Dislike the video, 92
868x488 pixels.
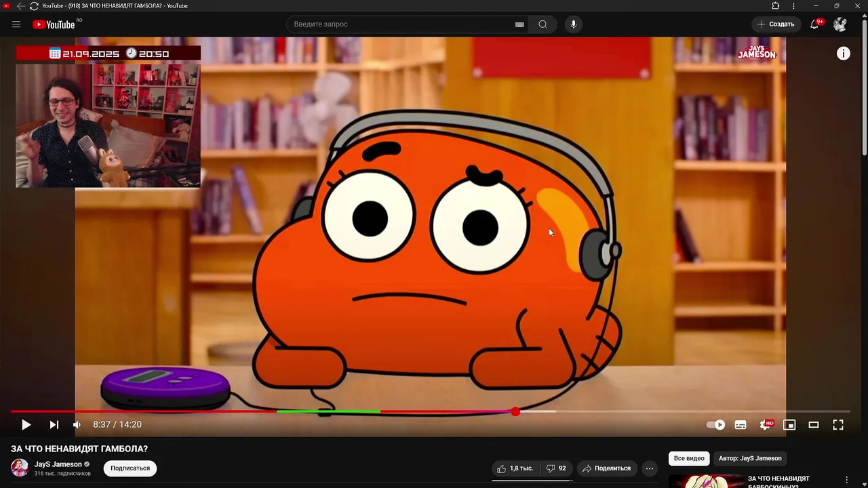[557, 468]
